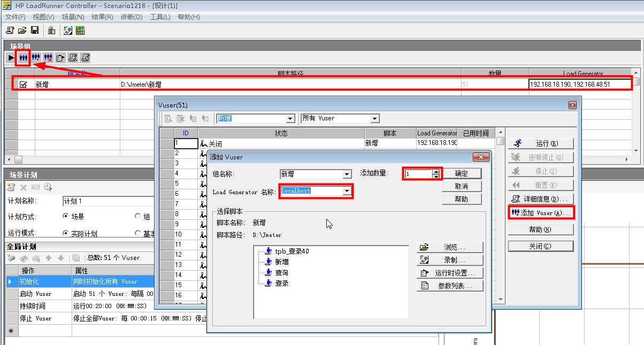Open runtime settings icon in 场景组 toolbar
The image size is (644, 345).
(60, 57)
